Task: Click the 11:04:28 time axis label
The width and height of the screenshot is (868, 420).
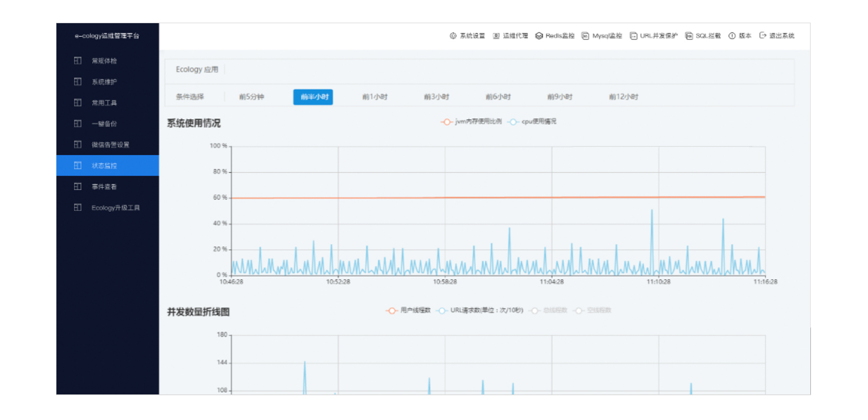Action: (552, 282)
